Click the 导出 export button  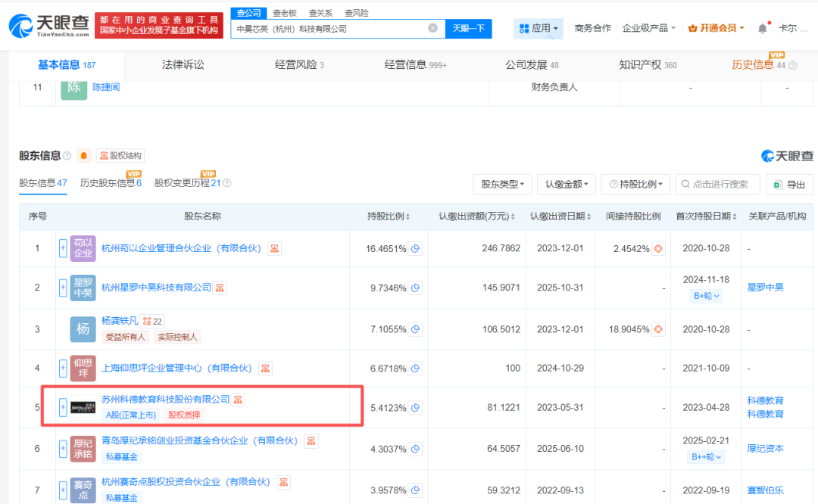(789, 184)
